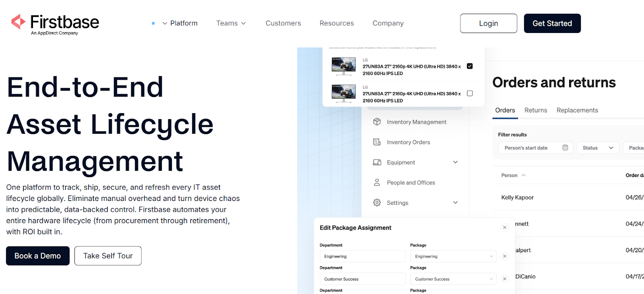Remove the Customer Success package assignment row

(504, 279)
